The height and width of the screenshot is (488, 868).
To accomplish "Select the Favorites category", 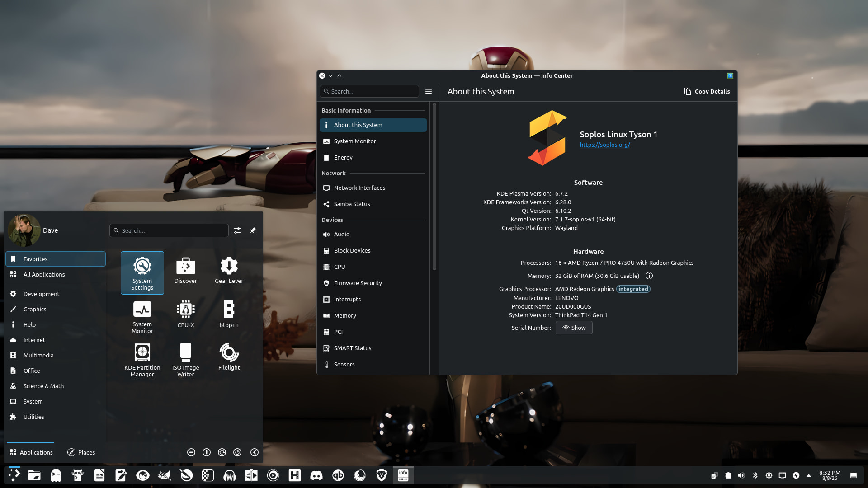I will tap(56, 259).
